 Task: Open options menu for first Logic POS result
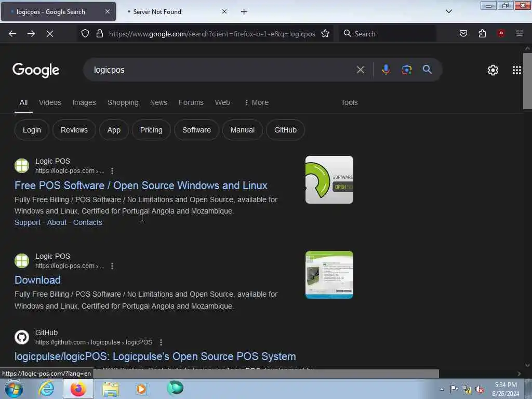[x=112, y=171]
